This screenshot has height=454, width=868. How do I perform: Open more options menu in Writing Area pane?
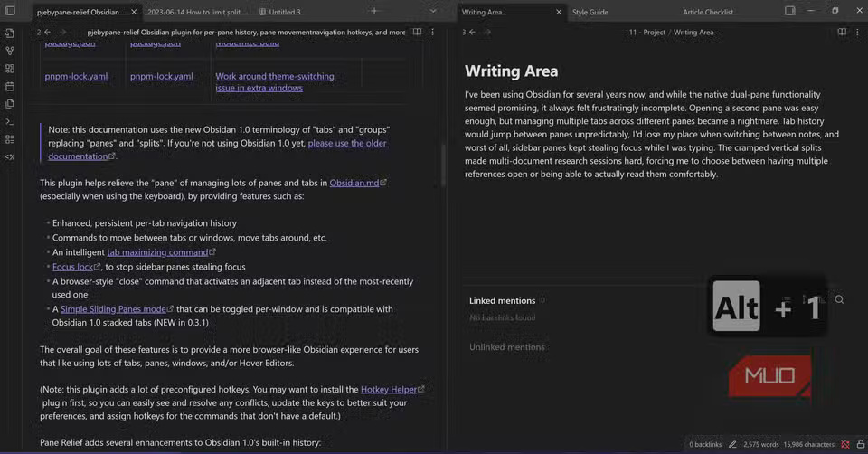[x=859, y=32]
